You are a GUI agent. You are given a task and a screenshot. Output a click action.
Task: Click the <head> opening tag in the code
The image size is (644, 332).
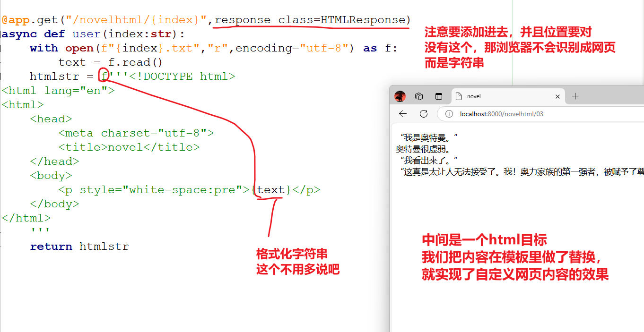point(51,119)
